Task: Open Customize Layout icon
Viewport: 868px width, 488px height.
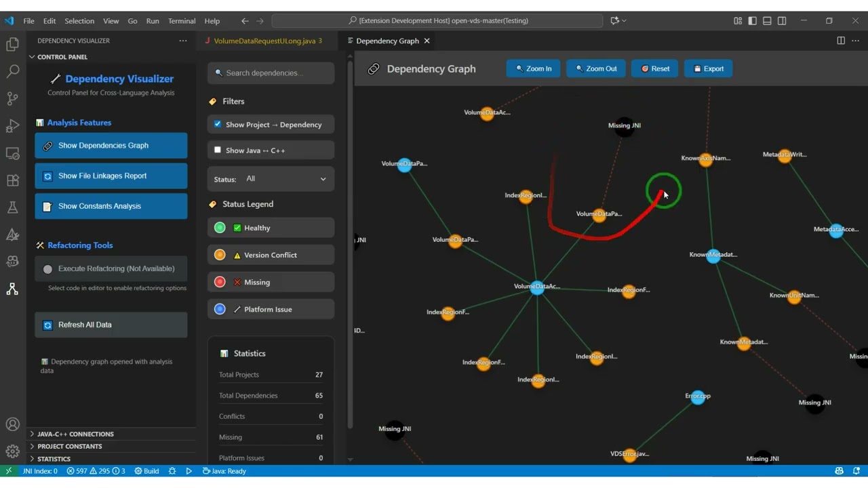Action: [738, 21]
